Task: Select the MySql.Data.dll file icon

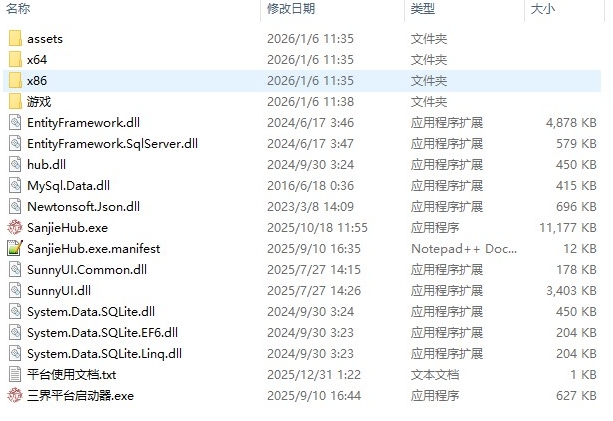Action: [x=15, y=186]
